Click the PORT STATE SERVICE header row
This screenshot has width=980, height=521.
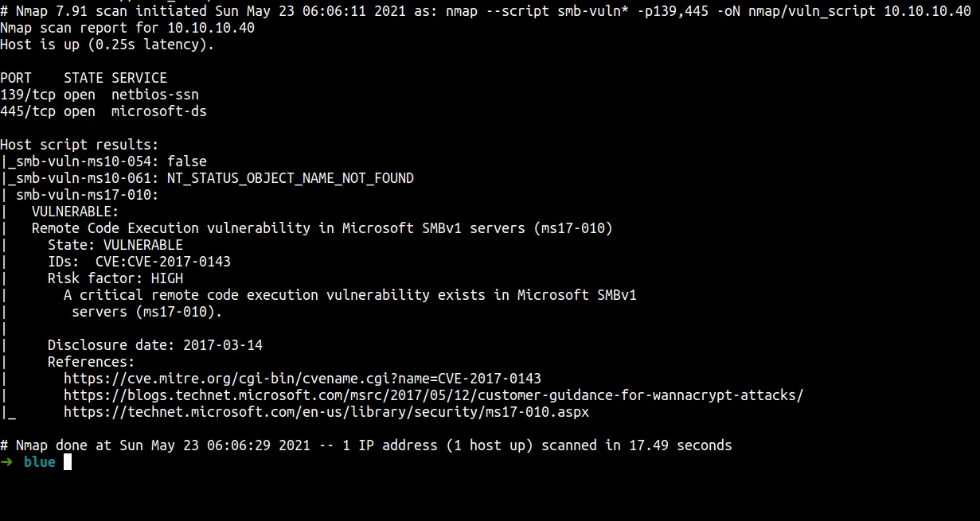tap(84, 78)
